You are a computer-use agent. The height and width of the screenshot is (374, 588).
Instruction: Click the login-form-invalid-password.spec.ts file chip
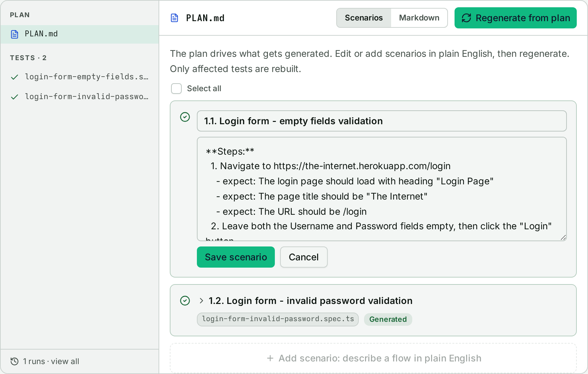tap(278, 319)
